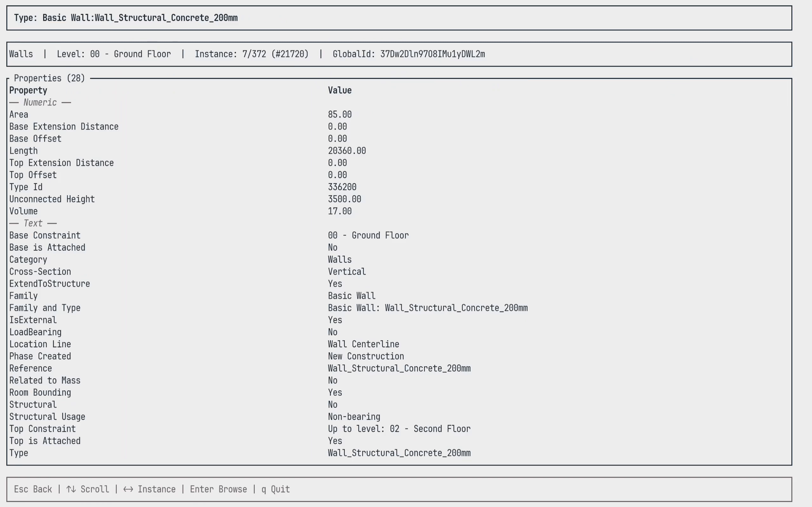Image resolution: width=812 pixels, height=507 pixels.
Task: Click the Walls breadcrumb label
Action: click(x=21, y=54)
